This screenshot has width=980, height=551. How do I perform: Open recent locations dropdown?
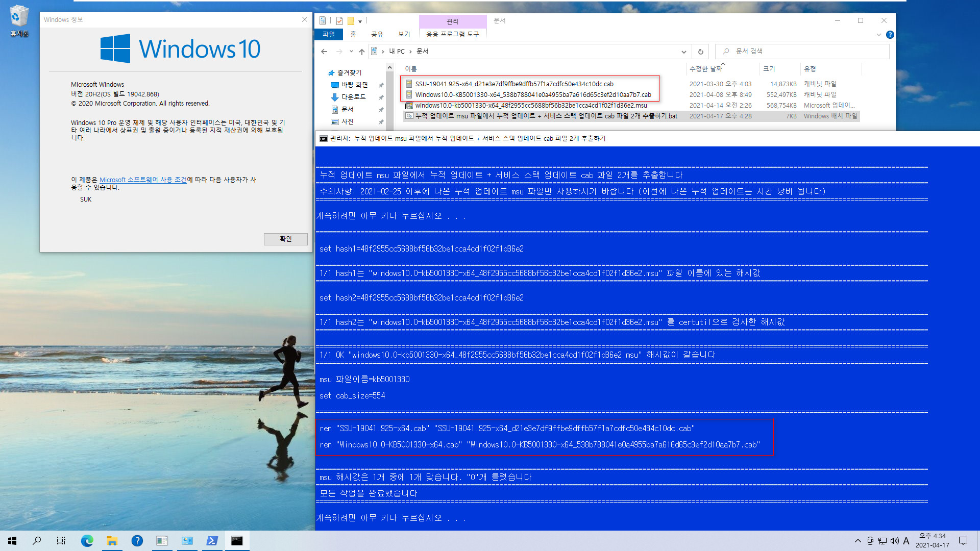click(x=351, y=52)
